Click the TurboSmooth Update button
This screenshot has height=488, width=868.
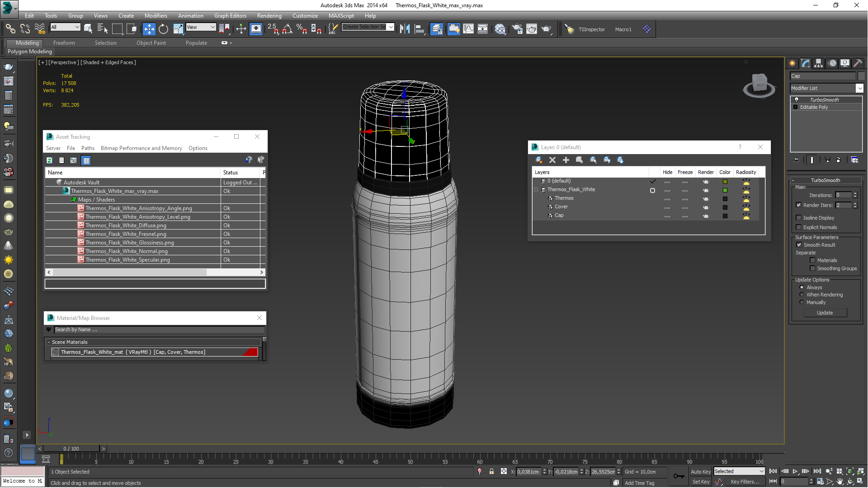[825, 313]
